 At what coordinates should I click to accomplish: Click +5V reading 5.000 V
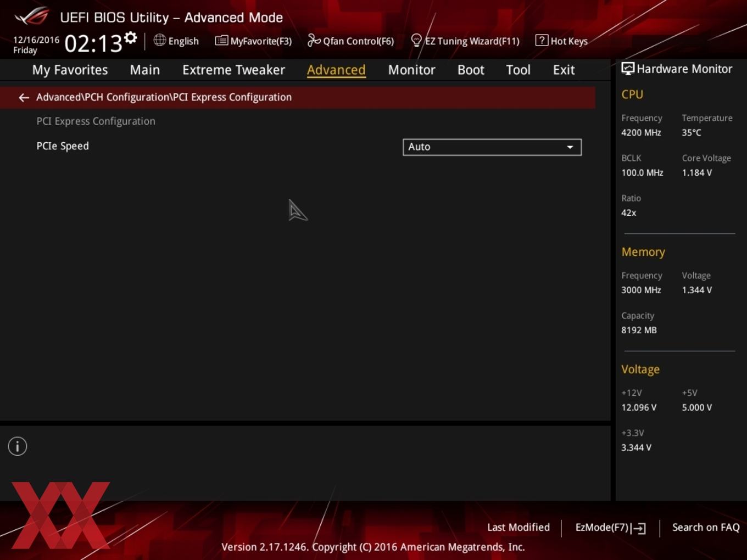pyautogui.click(x=697, y=407)
